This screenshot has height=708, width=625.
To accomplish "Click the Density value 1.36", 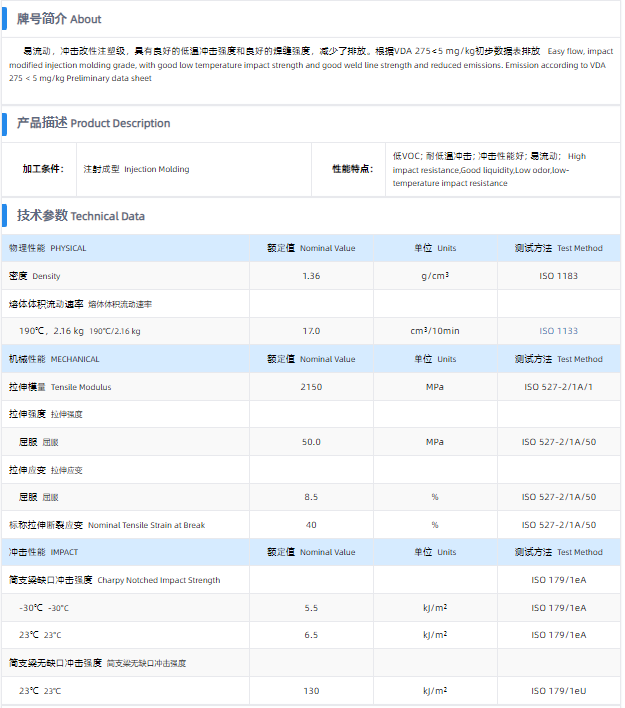I will click(311, 276).
